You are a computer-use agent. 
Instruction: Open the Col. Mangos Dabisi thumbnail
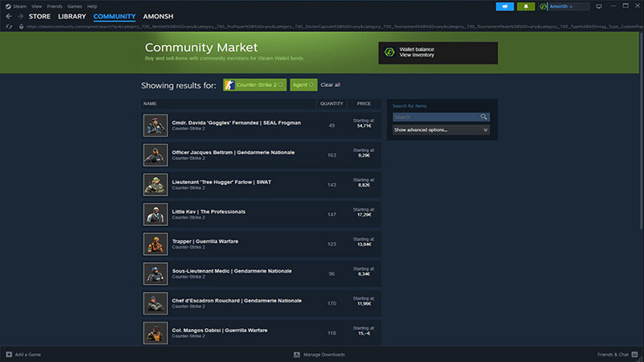click(x=155, y=332)
